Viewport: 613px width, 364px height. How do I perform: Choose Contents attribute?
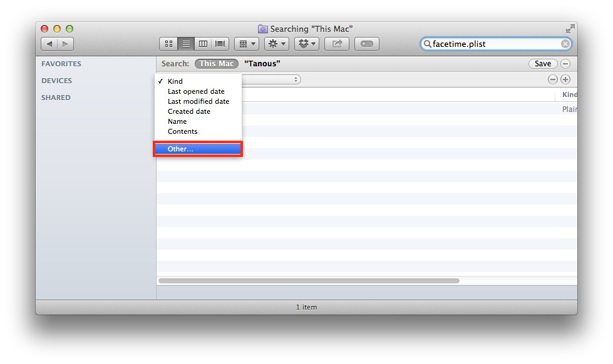(x=198, y=131)
